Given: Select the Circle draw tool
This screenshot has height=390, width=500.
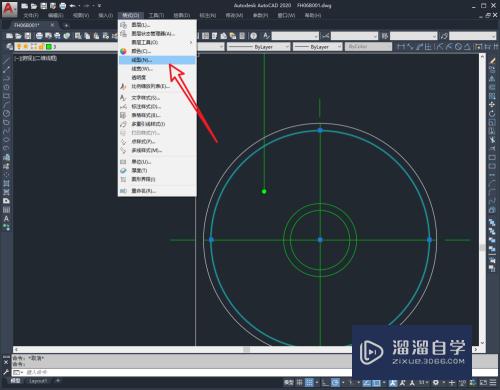Looking at the screenshot, I should click(x=6, y=114).
